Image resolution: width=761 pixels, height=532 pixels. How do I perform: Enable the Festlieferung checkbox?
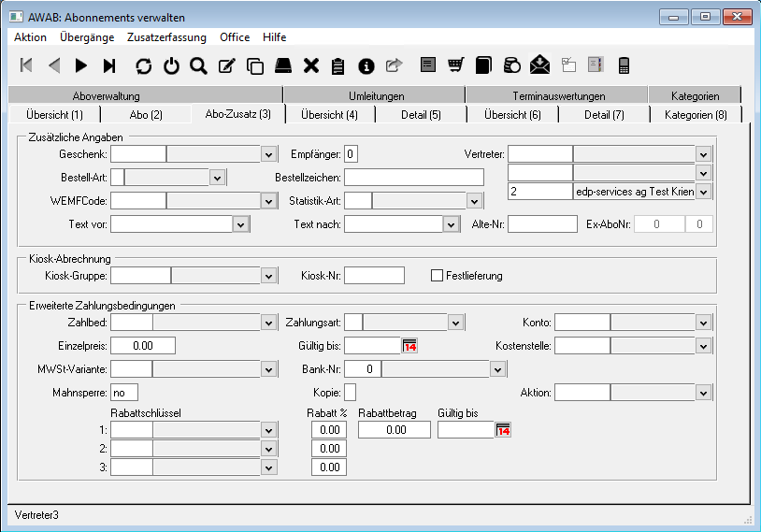coord(437,276)
